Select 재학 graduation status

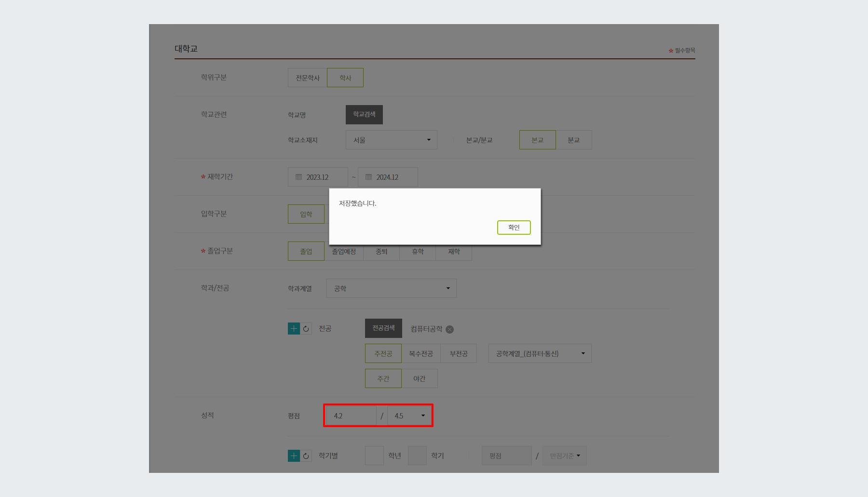(x=454, y=252)
